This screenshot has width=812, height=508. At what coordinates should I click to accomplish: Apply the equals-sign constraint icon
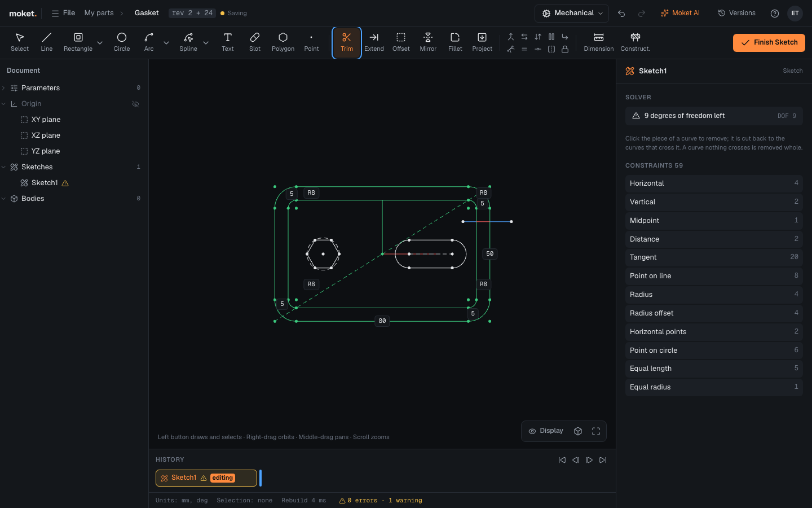tap(524, 49)
